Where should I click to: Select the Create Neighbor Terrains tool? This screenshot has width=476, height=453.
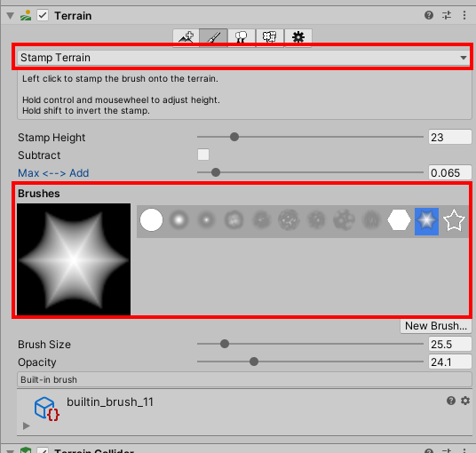[x=186, y=37]
